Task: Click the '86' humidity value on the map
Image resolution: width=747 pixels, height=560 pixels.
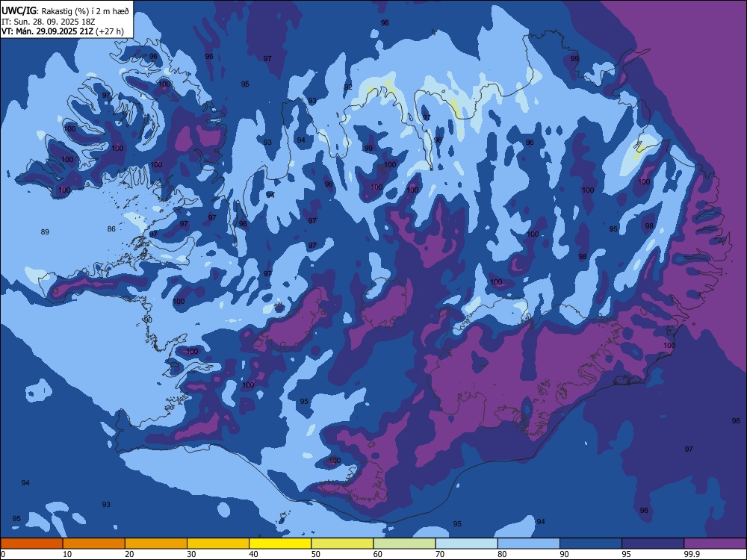Action: (111, 229)
